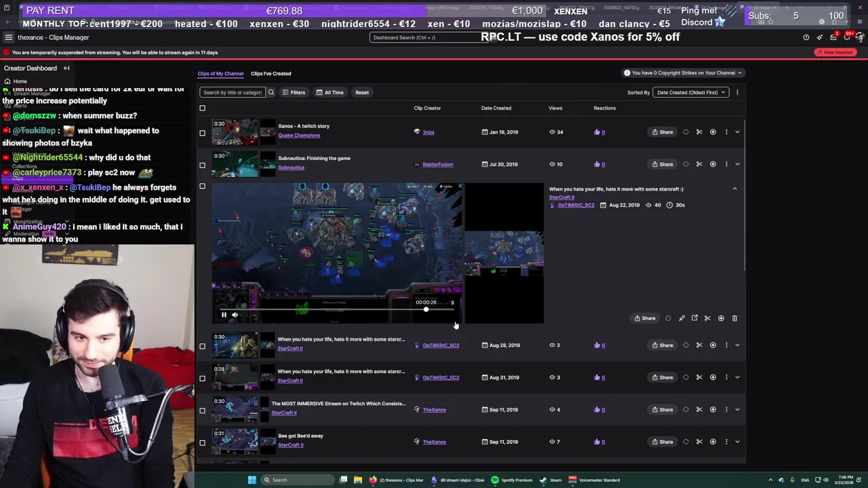Open the hamburger navigation menu beside thexanos
Image resolution: width=868 pixels, height=488 pixels.
coord(8,37)
